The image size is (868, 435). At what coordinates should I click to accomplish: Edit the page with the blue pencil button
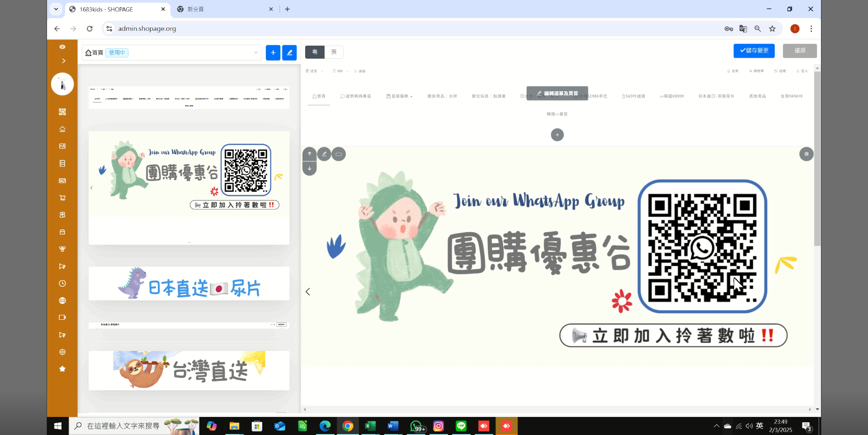(289, 52)
